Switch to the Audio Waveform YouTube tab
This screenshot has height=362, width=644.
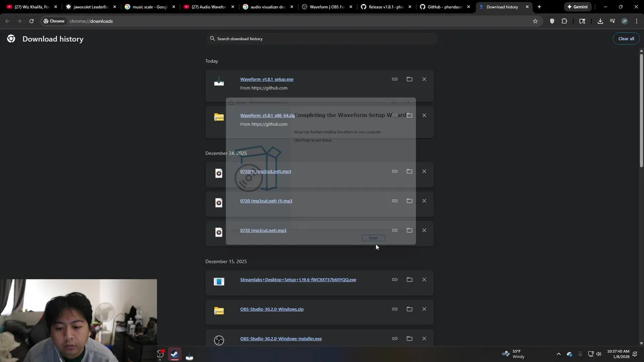tap(208, 7)
